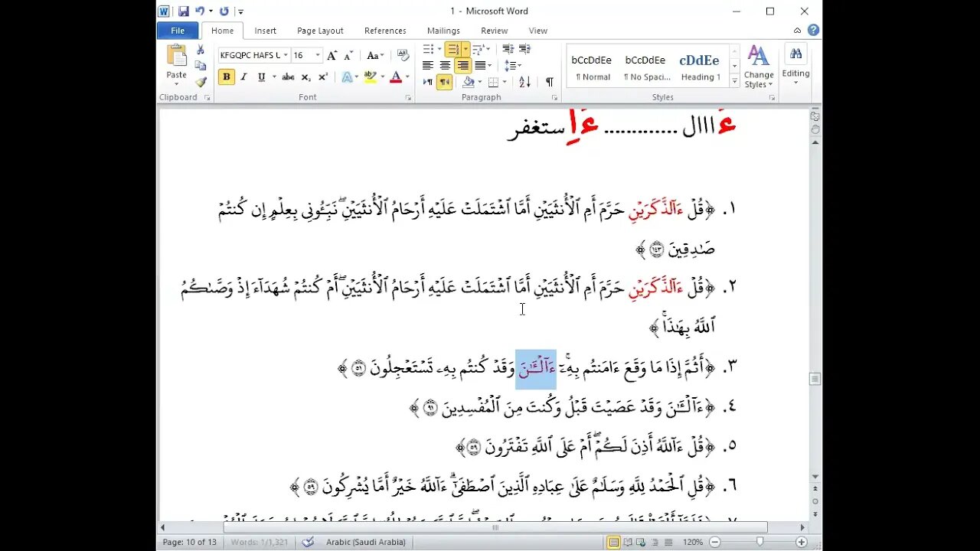This screenshot has height=551, width=980.
Task: Apply No Spacing style
Action: 646,67
